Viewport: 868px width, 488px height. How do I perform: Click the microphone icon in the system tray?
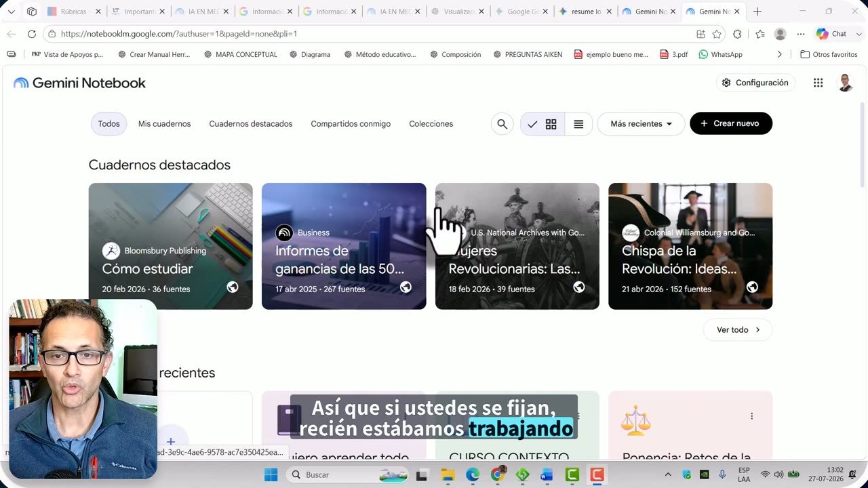(x=723, y=475)
